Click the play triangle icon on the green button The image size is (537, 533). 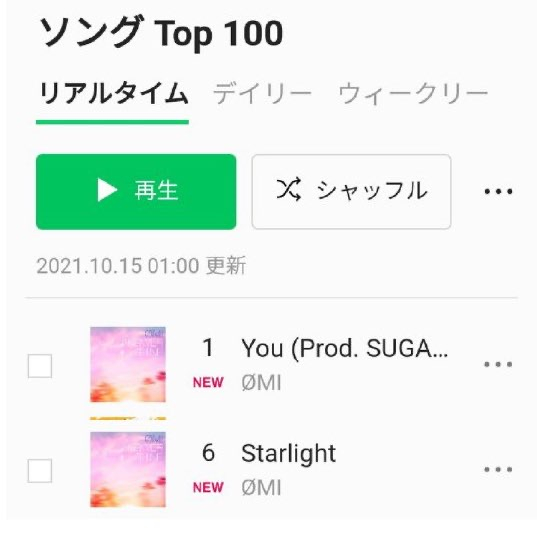pyautogui.click(x=107, y=190)
